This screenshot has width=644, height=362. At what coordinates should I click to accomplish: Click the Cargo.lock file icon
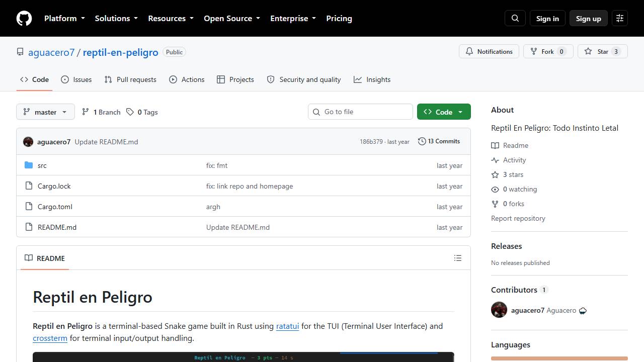click(29, 186)
